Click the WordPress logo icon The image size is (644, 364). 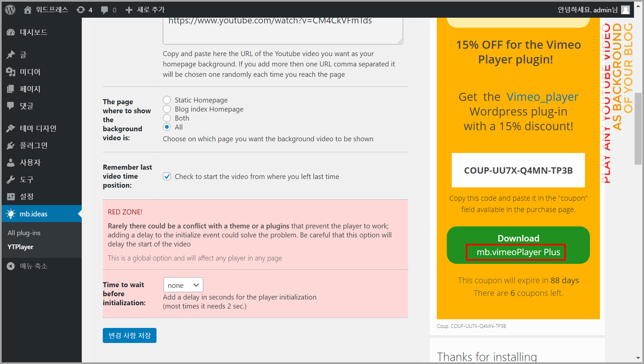(10, 10)
